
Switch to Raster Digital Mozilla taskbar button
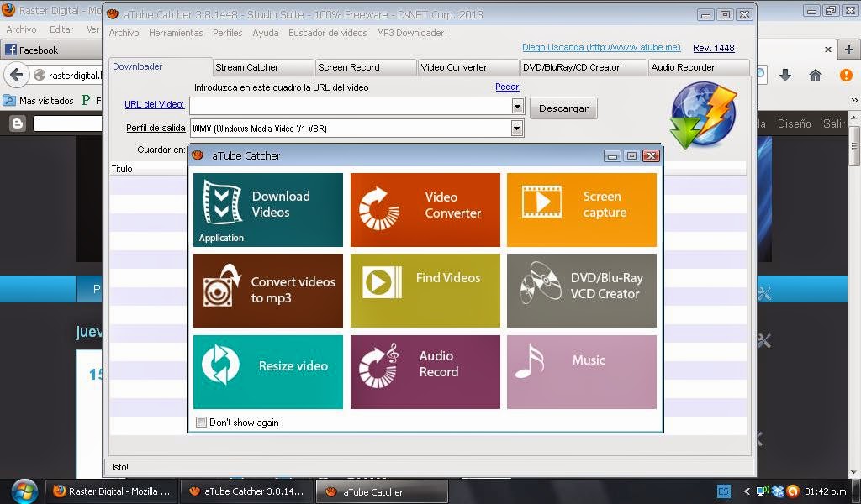(x=112, y=491)
